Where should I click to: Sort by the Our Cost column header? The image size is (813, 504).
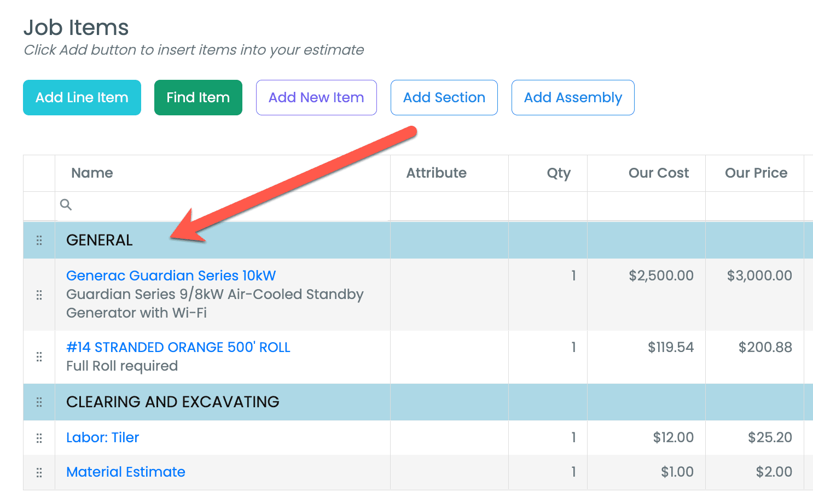(x=658, y=173)
